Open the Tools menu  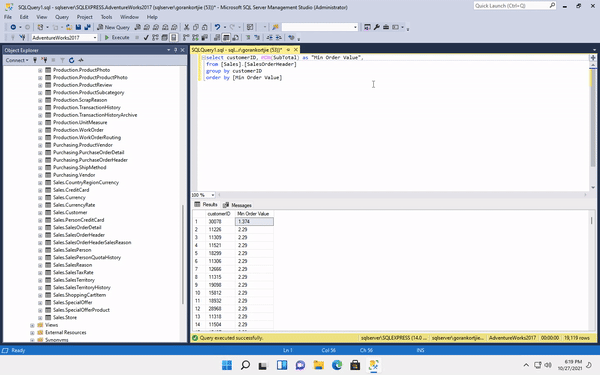(106, 17)
